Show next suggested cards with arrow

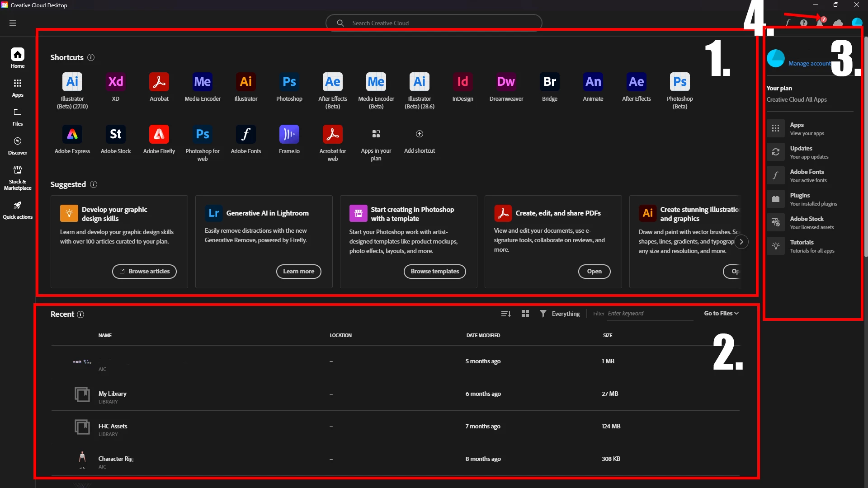click(741, 242)
